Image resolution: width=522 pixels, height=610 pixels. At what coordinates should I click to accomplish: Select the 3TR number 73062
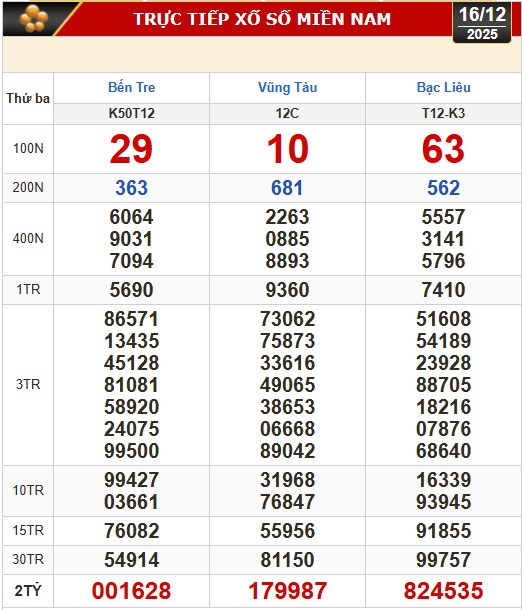(x=287, y=319)
